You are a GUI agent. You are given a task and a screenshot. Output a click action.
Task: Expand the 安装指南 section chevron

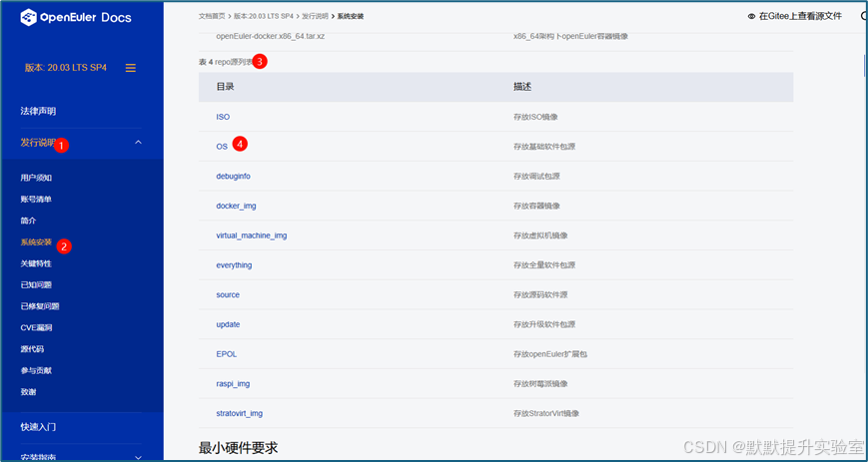(139, 457)
